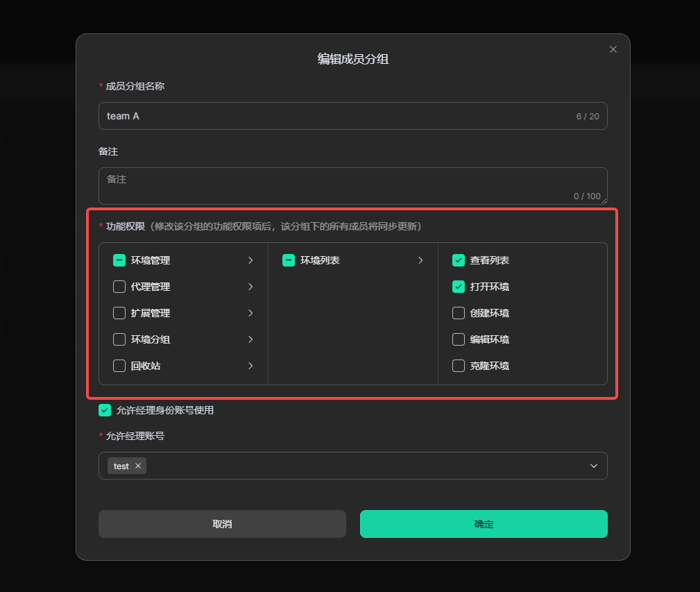Tick the 回收站 checkbox
Screen dimensions: 700x592
(119, 366)
